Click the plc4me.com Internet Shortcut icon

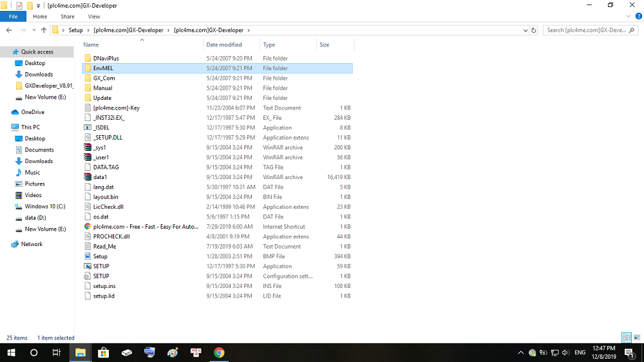click(x=88, y=227)
